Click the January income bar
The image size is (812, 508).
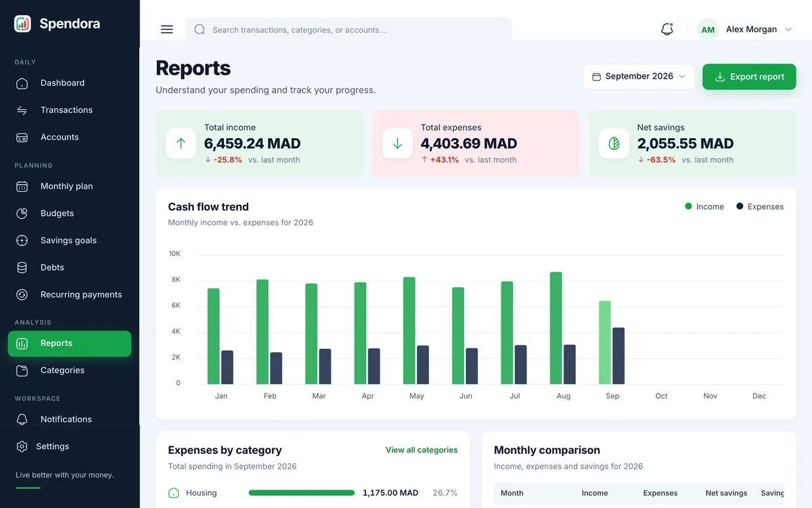coord(213,336)
